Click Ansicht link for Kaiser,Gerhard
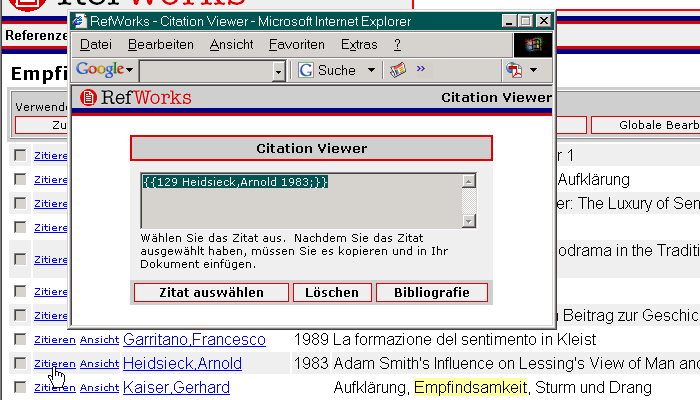 coord(99,388)
